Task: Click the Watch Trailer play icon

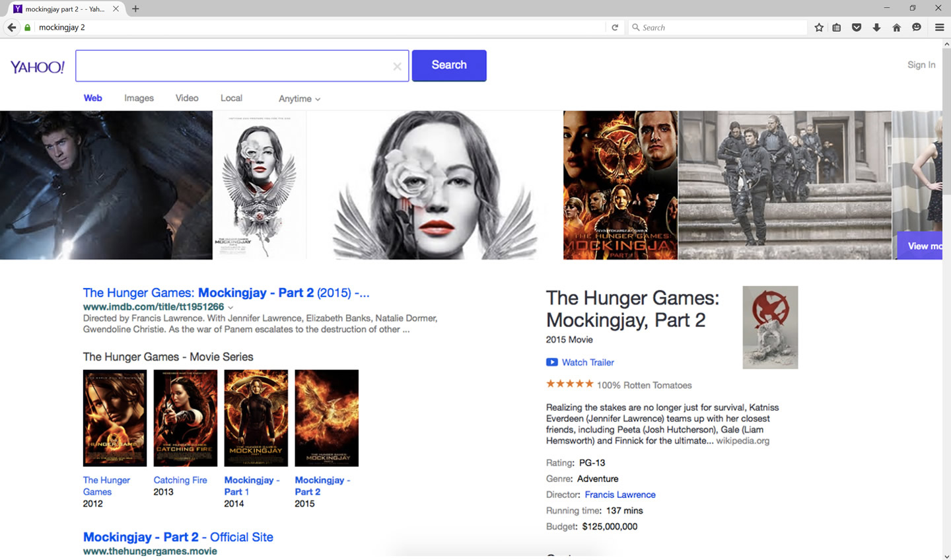Action: (551, 362)
